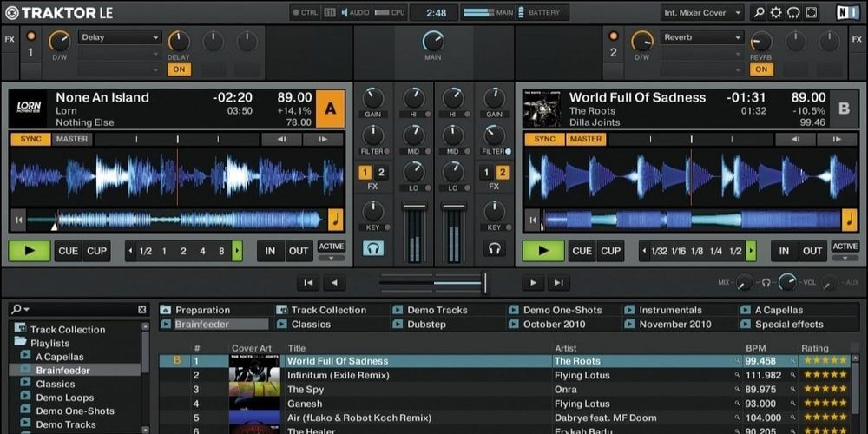Toggle fullscreen icon in header
The width and height of the screenshot is (868, 434).
tap(811, 12)
